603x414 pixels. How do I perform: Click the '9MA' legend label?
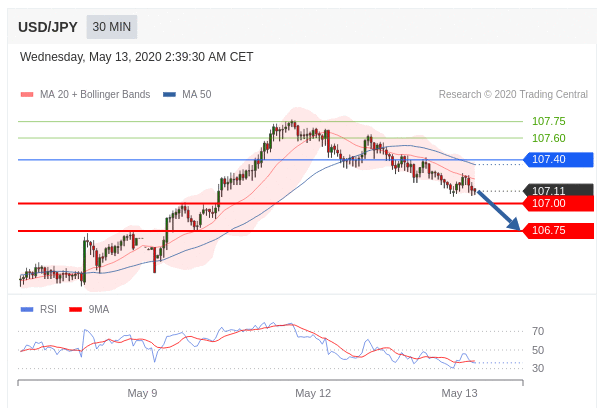99,309
